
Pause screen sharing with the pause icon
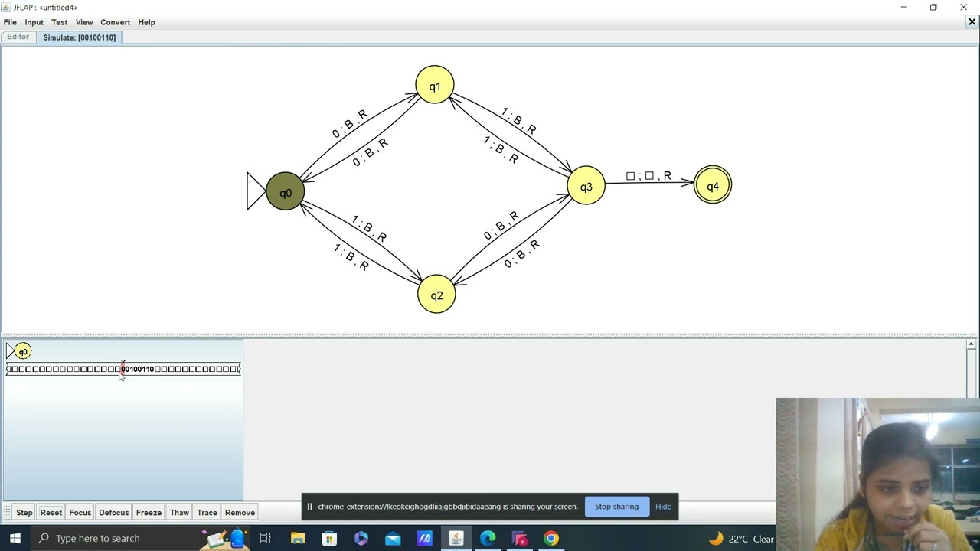click(309, 507)
